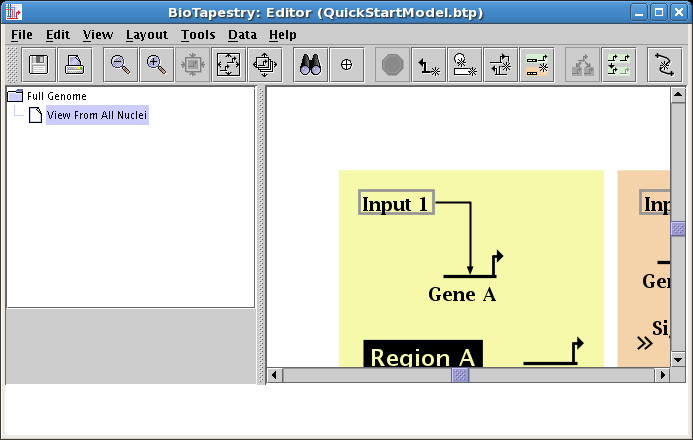
Task: Click the vertical scrollbar down arrow
Action: point(677,359)
